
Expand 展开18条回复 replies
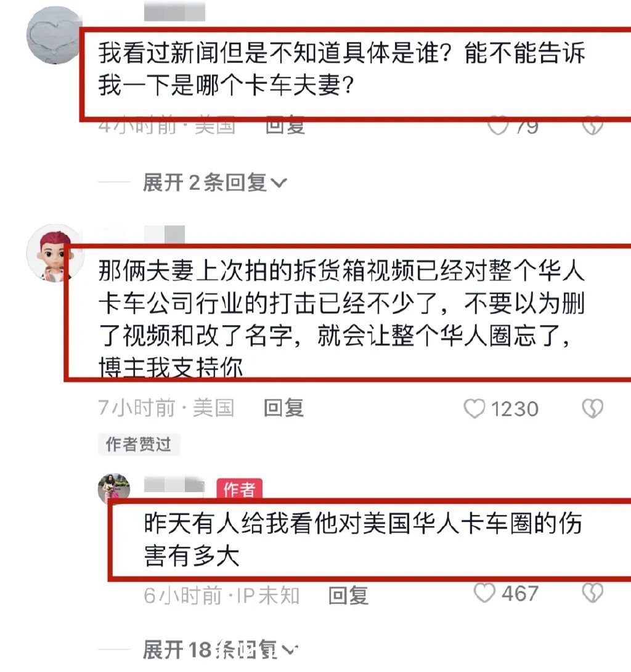pyautogui.click(x=219, y=649)
